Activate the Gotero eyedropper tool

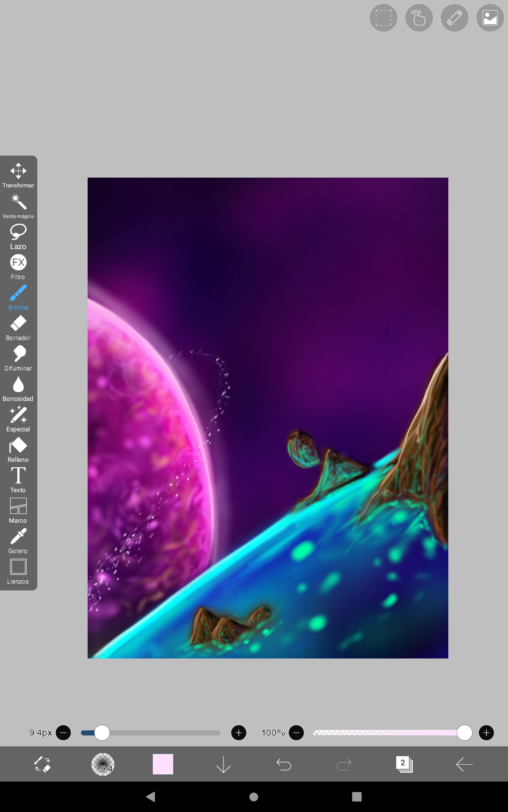(x=18, y=541)
